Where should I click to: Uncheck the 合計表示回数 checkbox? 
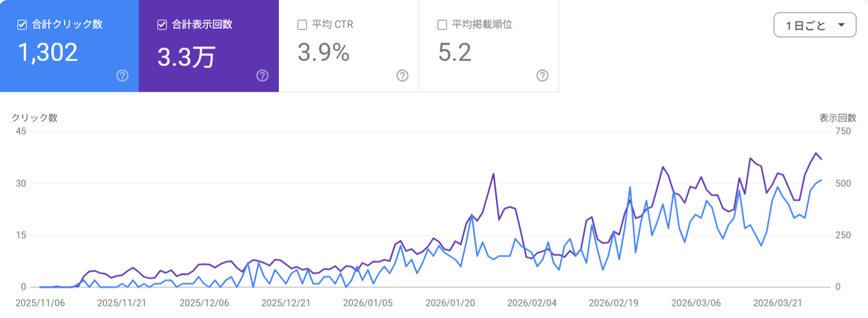[162, 25]
